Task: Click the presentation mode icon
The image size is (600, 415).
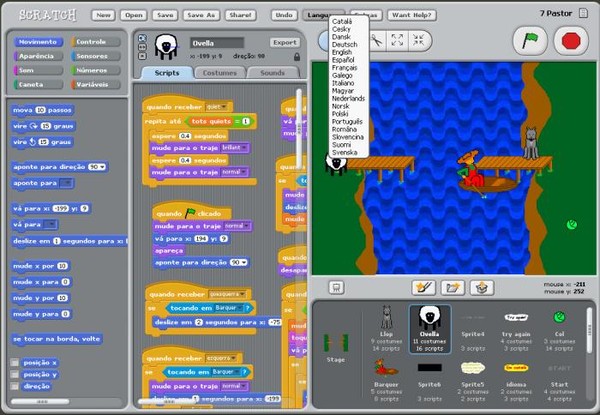Action: point(336,288)
